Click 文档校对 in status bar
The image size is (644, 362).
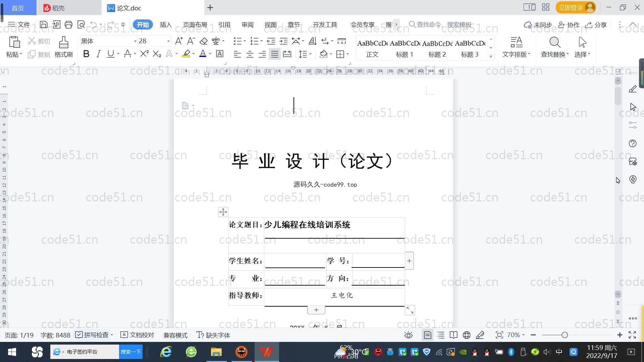coord(138,335)
